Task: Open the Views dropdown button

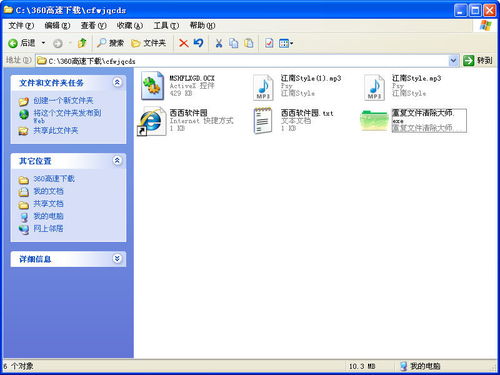Action: [x=286, y=43]
